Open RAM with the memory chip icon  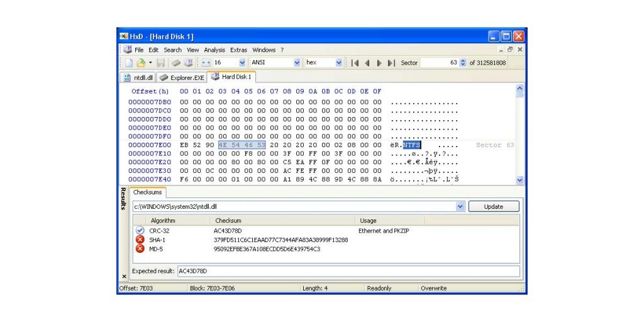tap(176, 63)
